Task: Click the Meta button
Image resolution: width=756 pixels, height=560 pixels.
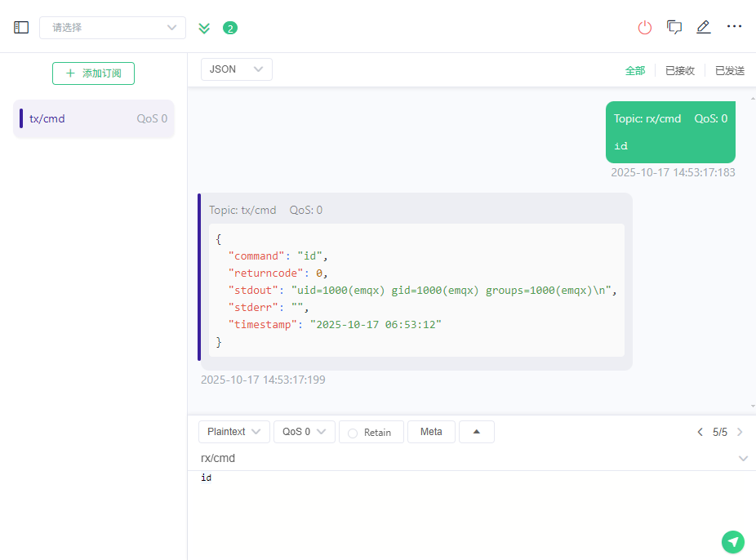Action: pos(431,432)
